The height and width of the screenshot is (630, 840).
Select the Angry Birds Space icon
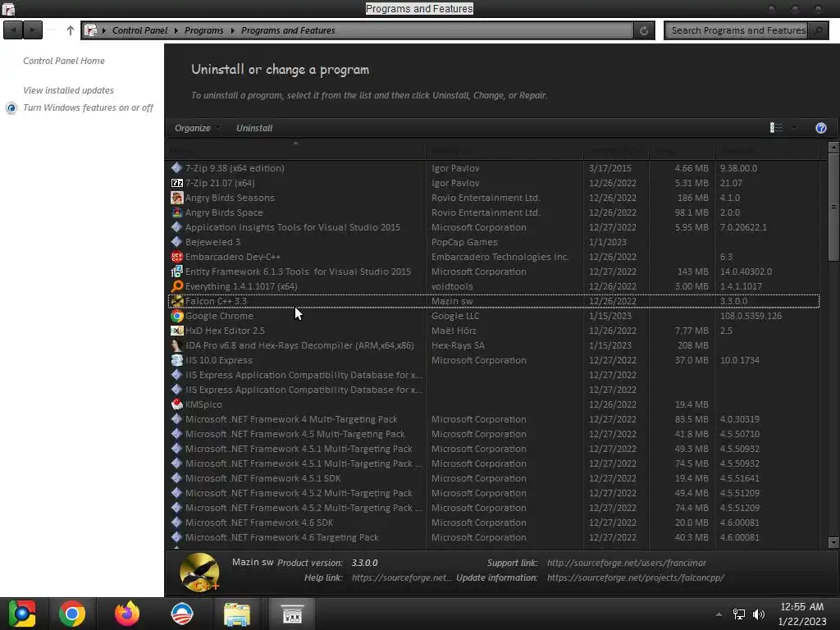point(177,212)
